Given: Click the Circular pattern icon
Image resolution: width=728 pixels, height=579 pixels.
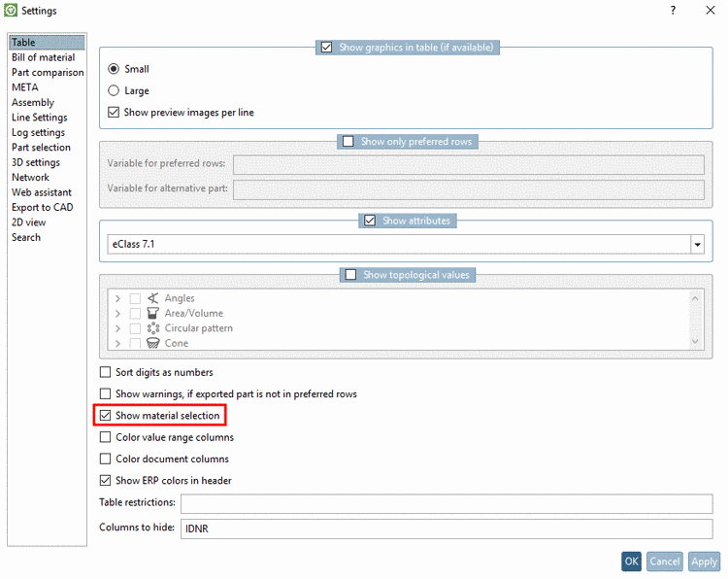Looking at the screenshot, I should pyautogui.click(x=152, y=328).
